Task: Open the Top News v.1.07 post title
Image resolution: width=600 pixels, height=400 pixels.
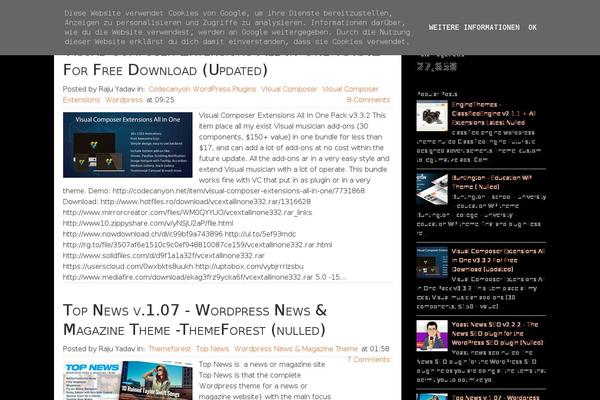Action: pyautogui.click(x=195, y=320)
